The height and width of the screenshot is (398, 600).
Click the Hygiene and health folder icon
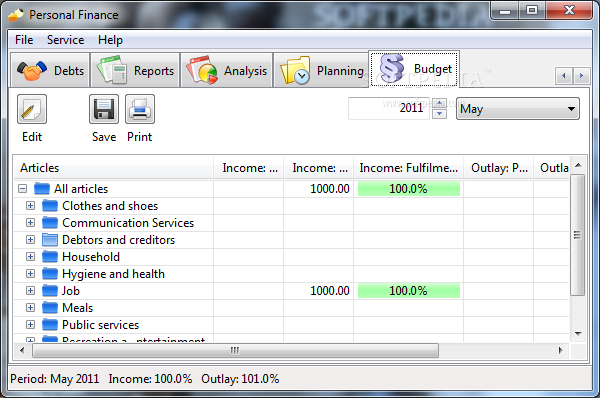(x=50, y=274)
